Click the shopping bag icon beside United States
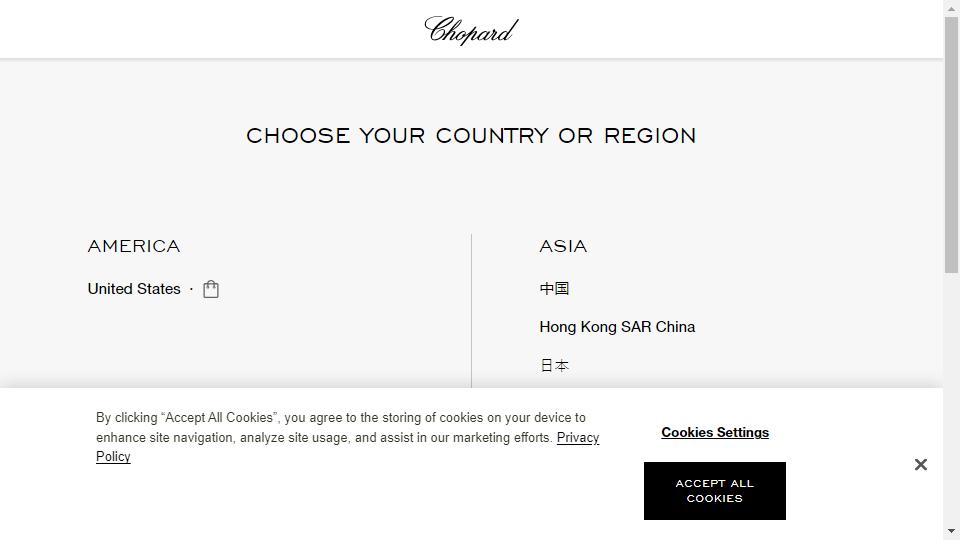 pyautogui.click(x=211, y=289)
